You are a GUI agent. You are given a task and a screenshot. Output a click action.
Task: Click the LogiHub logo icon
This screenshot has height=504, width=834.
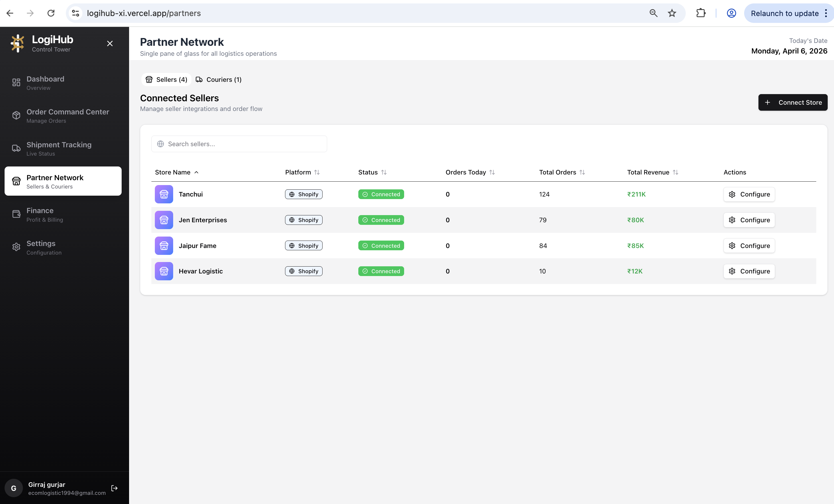click(17, 43)
